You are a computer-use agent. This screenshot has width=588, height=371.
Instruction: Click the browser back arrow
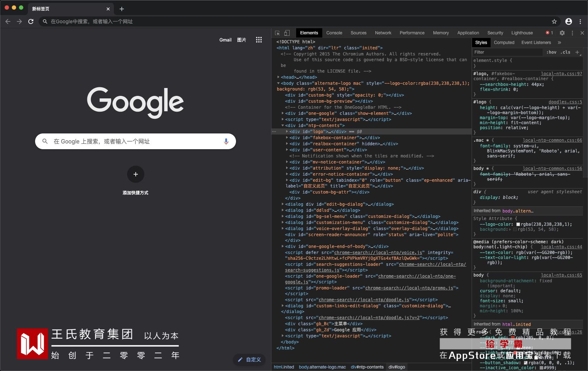[x=8, y=21]
